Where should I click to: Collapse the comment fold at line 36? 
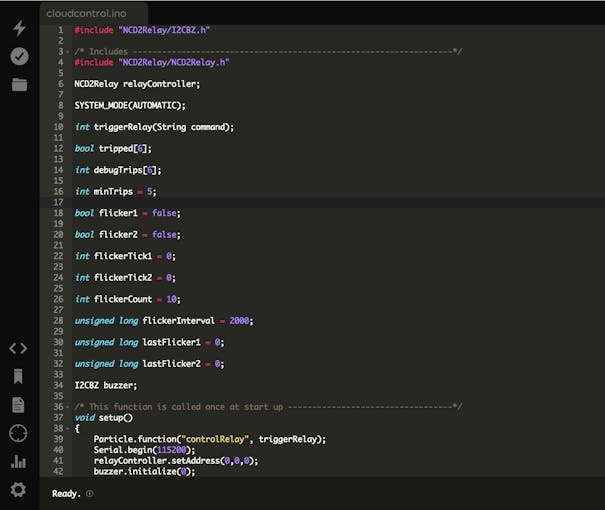pos(68,407)
